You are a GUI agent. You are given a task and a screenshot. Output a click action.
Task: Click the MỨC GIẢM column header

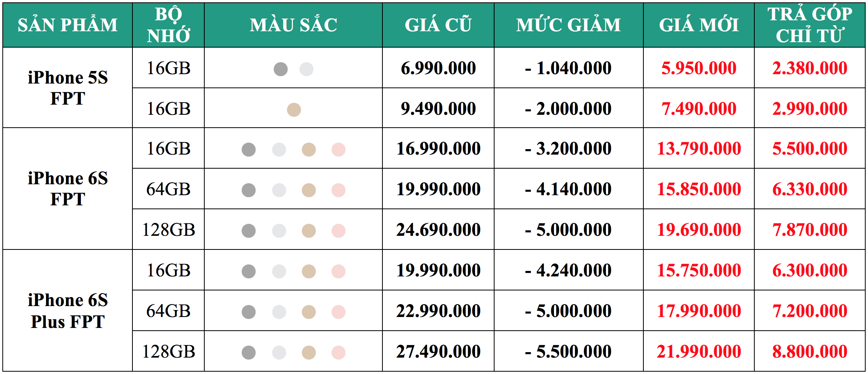(568, 25)
